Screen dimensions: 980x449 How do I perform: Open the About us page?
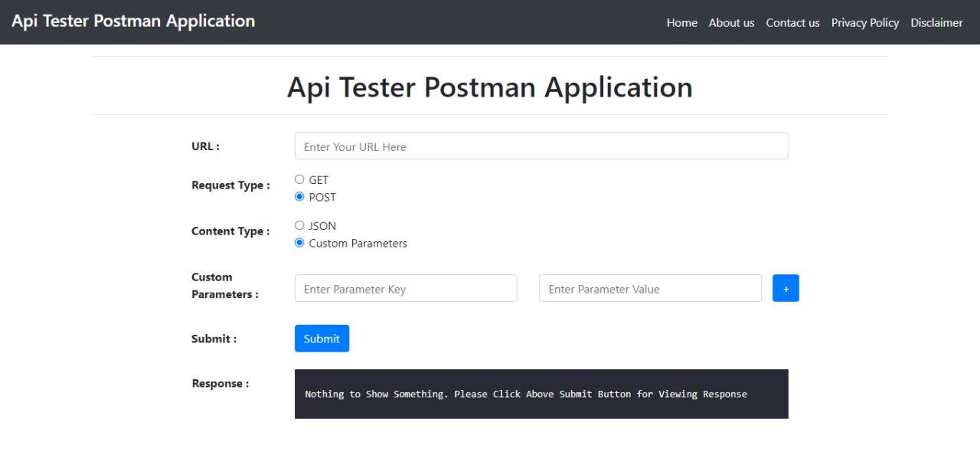731,22
